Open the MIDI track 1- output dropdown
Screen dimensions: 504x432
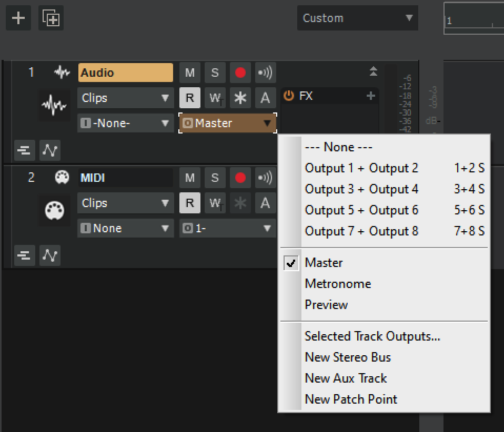click(228, 228)
